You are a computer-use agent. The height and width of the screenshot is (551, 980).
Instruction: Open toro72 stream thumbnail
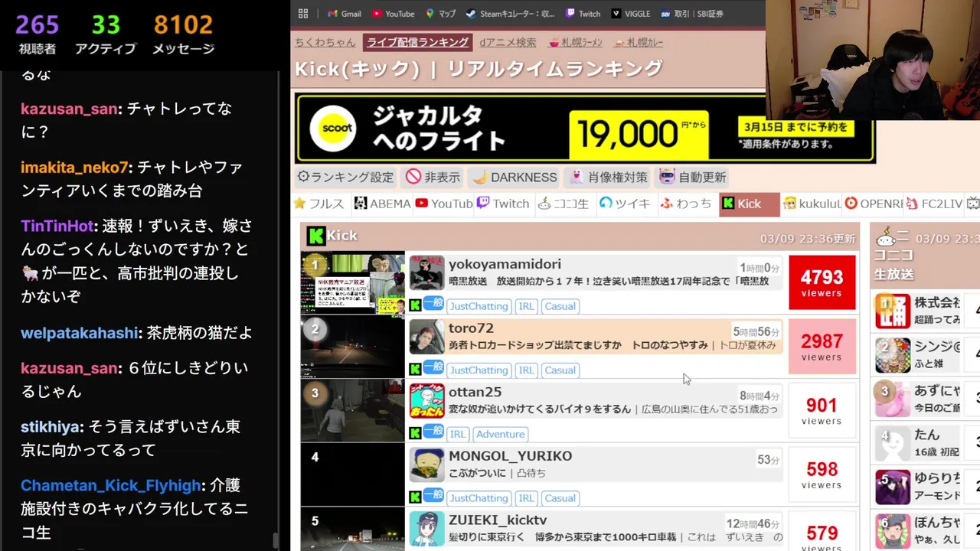click(352, 347)
